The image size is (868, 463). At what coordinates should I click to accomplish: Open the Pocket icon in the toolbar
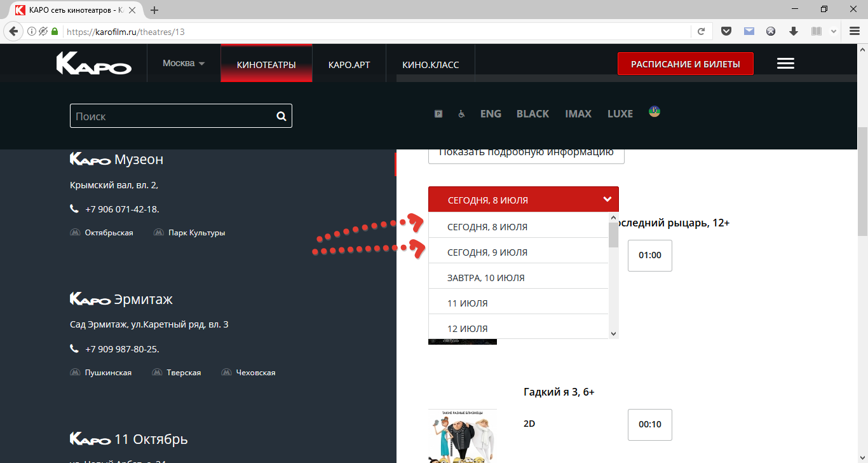(727, 31)
